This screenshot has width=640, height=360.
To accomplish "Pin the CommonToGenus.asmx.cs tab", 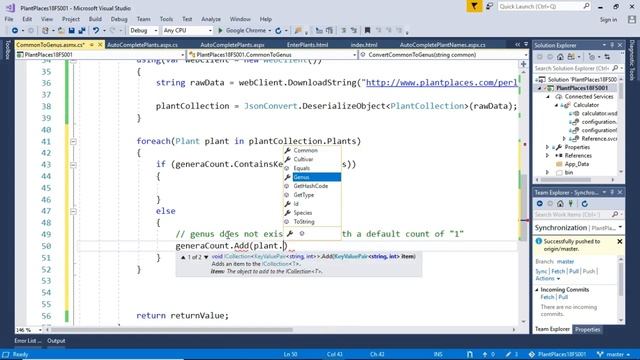I will [92, 44].
